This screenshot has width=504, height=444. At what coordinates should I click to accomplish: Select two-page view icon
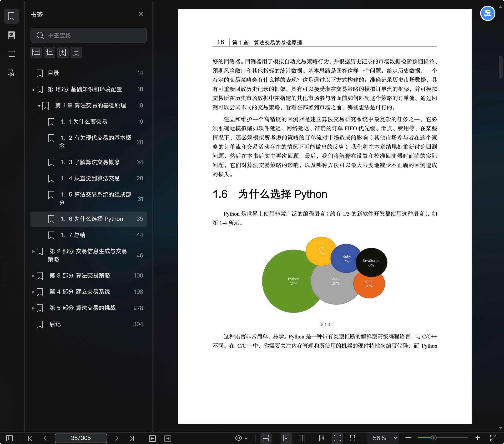[x=302, y=438]
